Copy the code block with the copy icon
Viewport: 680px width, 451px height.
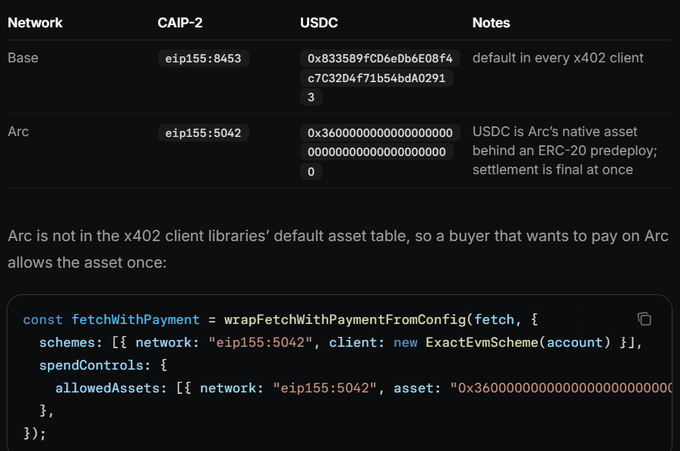644,319
